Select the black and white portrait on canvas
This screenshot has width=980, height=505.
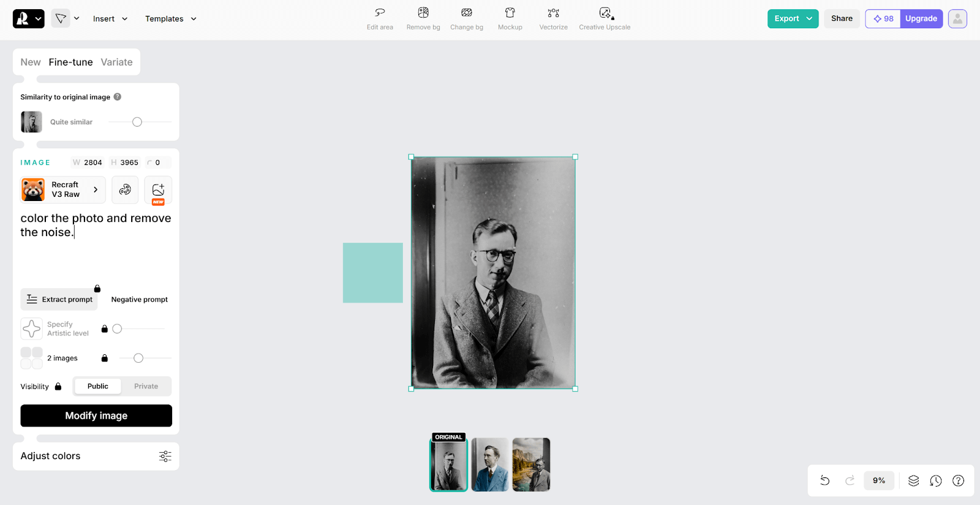(x=493, y=273)
